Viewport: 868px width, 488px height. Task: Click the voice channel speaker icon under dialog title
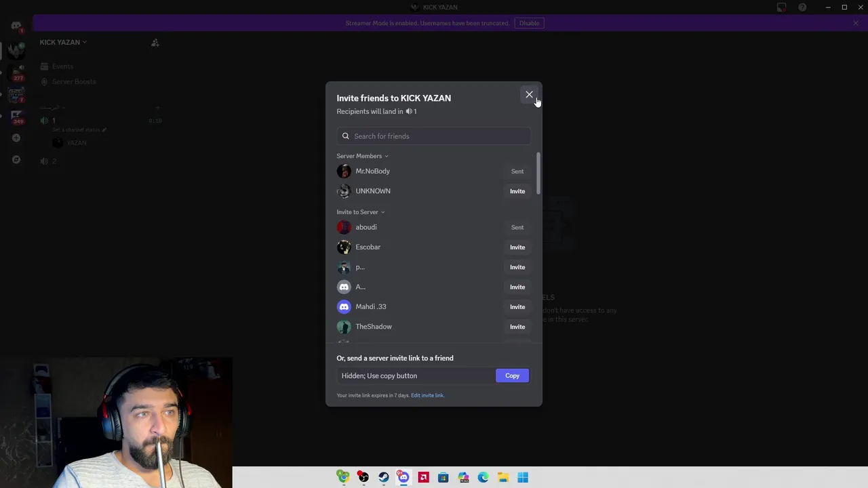pos(409,111)
